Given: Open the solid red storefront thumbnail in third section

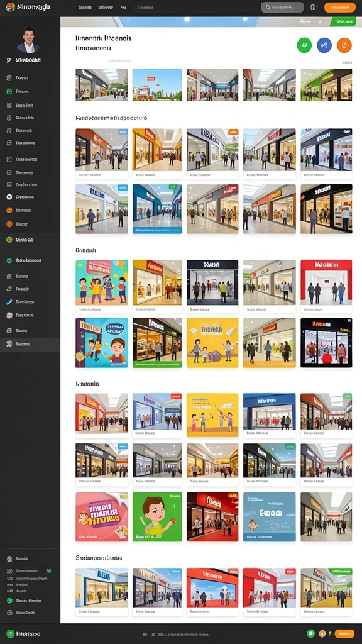Looking at the screenshot, I should [326, 282].
